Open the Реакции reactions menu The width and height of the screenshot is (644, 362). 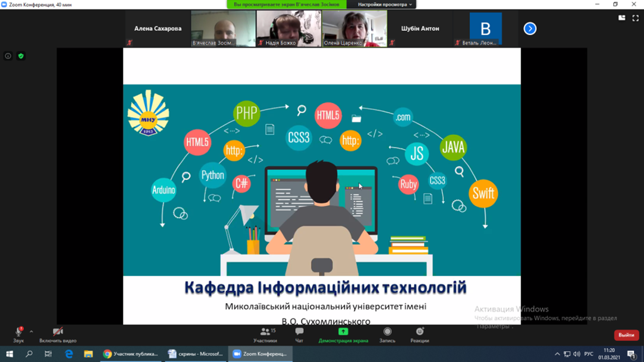click(x=419, y=335)
